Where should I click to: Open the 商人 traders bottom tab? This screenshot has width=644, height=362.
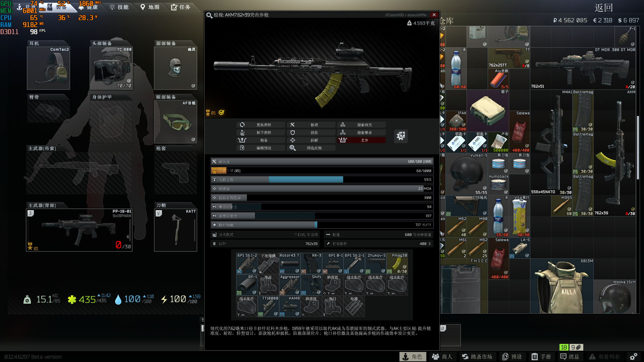click(442, 357)
